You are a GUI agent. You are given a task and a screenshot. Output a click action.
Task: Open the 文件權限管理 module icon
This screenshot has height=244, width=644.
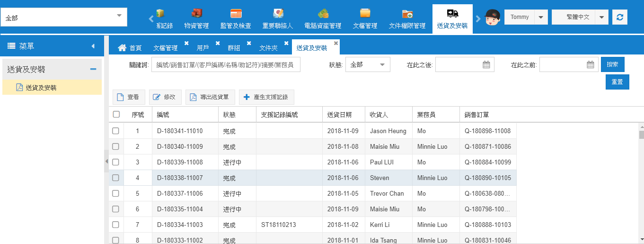click(x=407, y=14)
